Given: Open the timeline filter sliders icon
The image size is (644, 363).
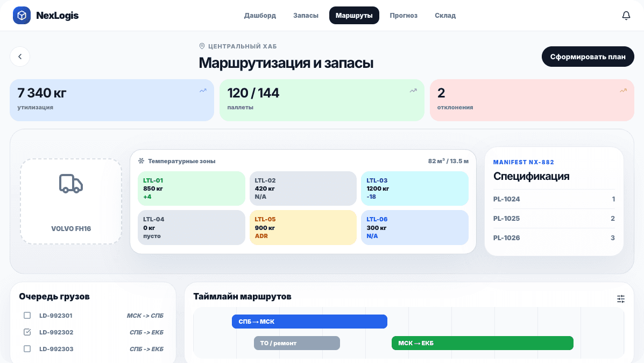Looking at the screenshot, I should pos(621,298).
